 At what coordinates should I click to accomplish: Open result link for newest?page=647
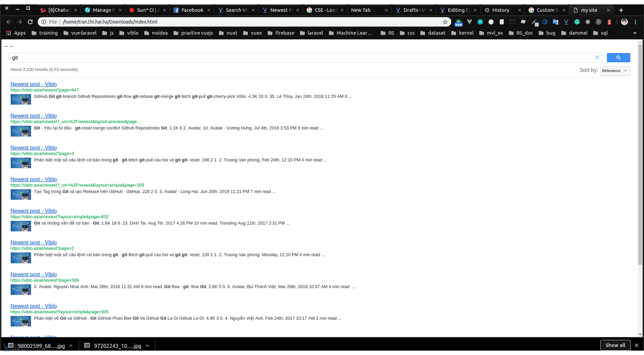34,84
